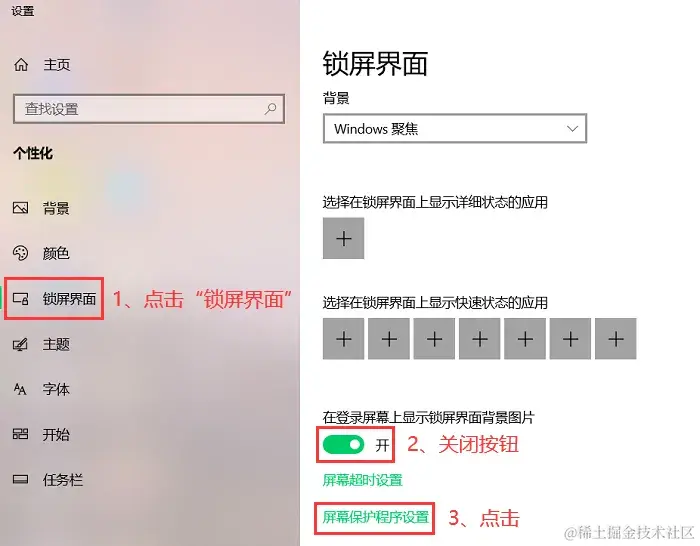Select 任务栏 in the sidebar menu
The height and width of the screenshot is (546, 700).
coord(63,479)
